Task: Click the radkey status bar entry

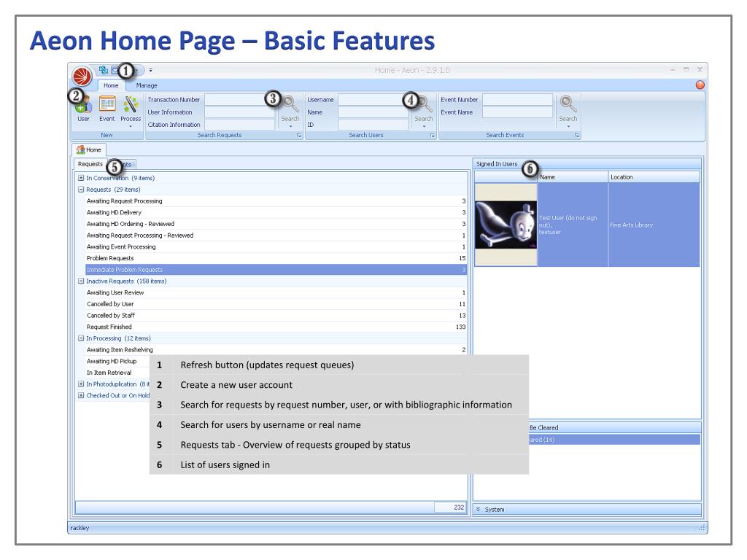Action: (80, 528)
